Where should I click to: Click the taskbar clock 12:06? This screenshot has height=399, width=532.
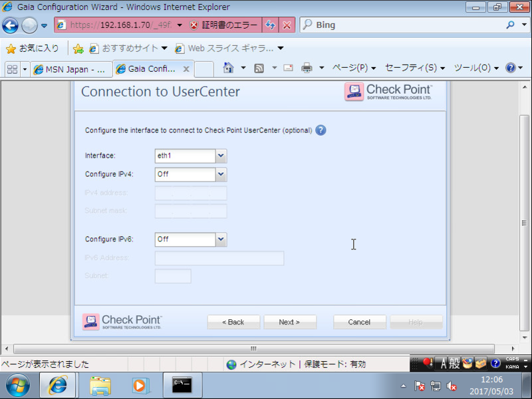point(491,380)
